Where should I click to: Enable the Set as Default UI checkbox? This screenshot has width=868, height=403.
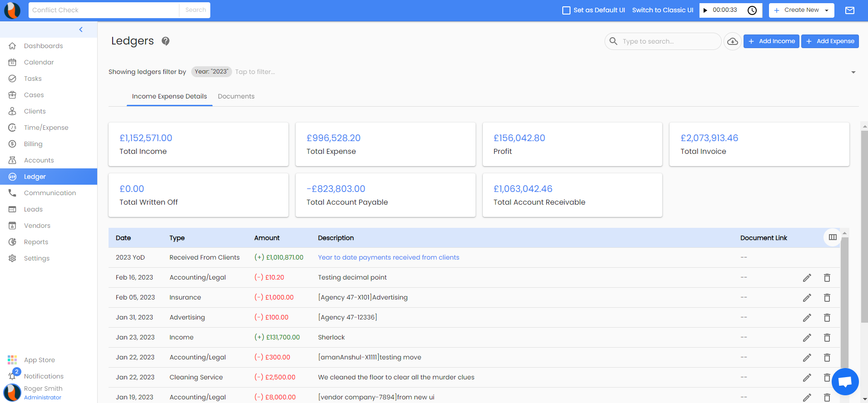(x=566, y=10)
